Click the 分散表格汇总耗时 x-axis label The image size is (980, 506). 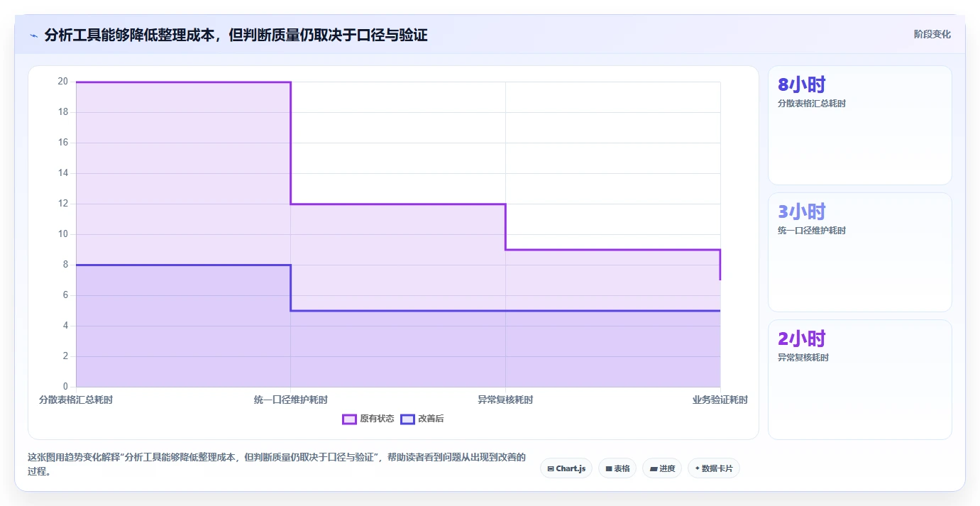click(76, 400)
